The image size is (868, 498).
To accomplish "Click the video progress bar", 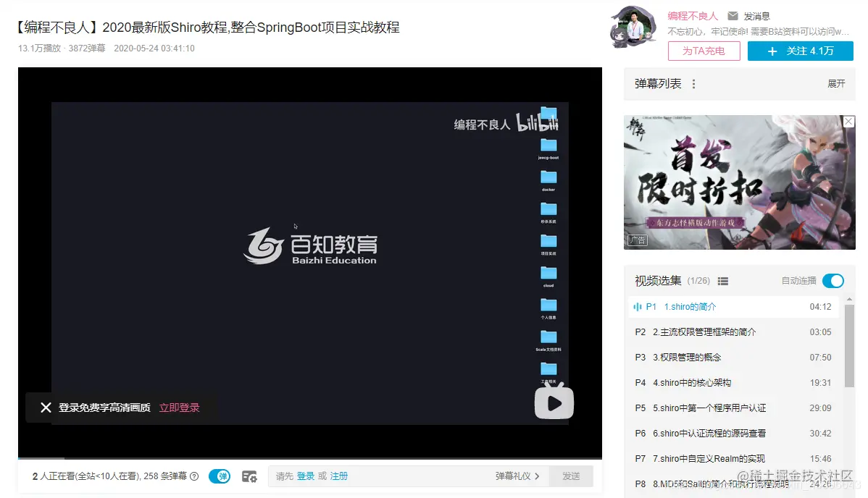I will (310, 458).
